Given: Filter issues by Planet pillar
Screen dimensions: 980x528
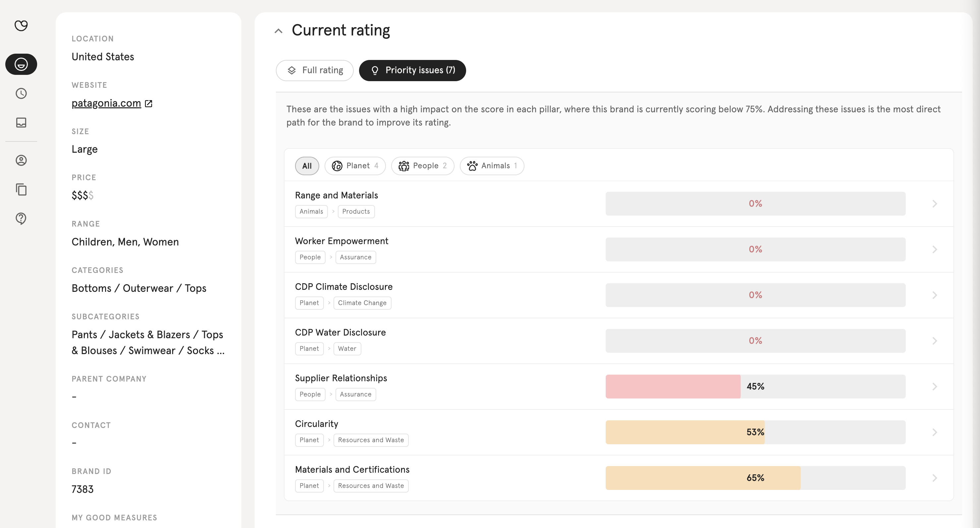Looking at the screenshot, I should (355, 166).
